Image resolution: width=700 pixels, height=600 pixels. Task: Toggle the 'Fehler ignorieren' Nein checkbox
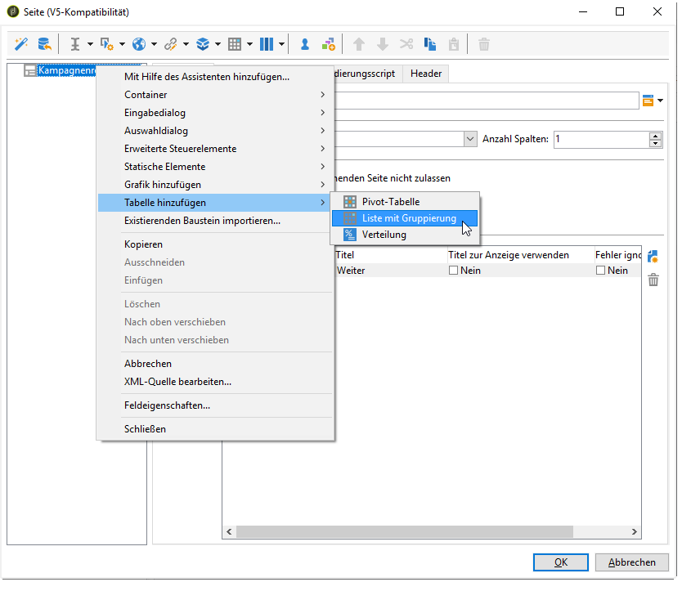coord(601,271)
